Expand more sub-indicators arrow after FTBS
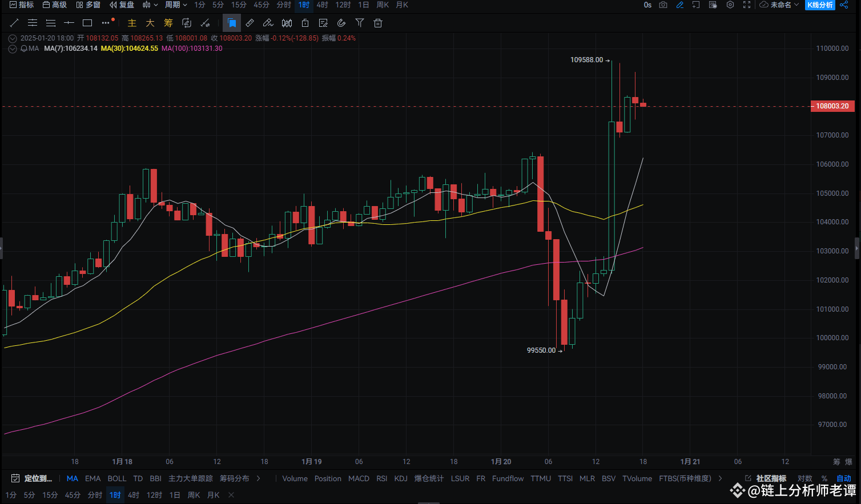 (720, 478)
